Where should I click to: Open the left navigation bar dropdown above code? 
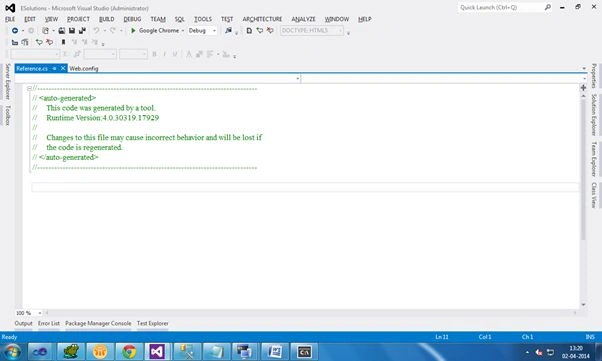click(298, 78)
